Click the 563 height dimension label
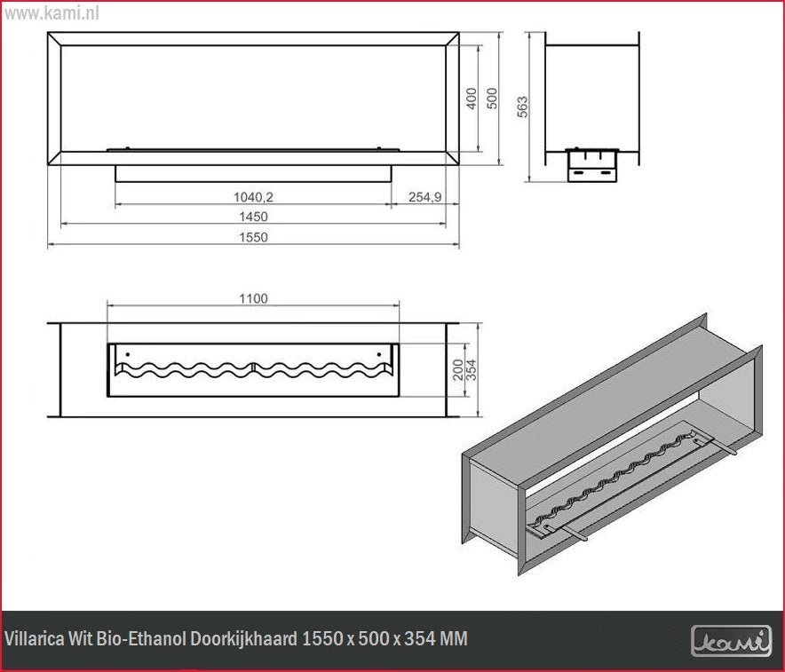This screenshot has width=785, height=672. (523, 107)
